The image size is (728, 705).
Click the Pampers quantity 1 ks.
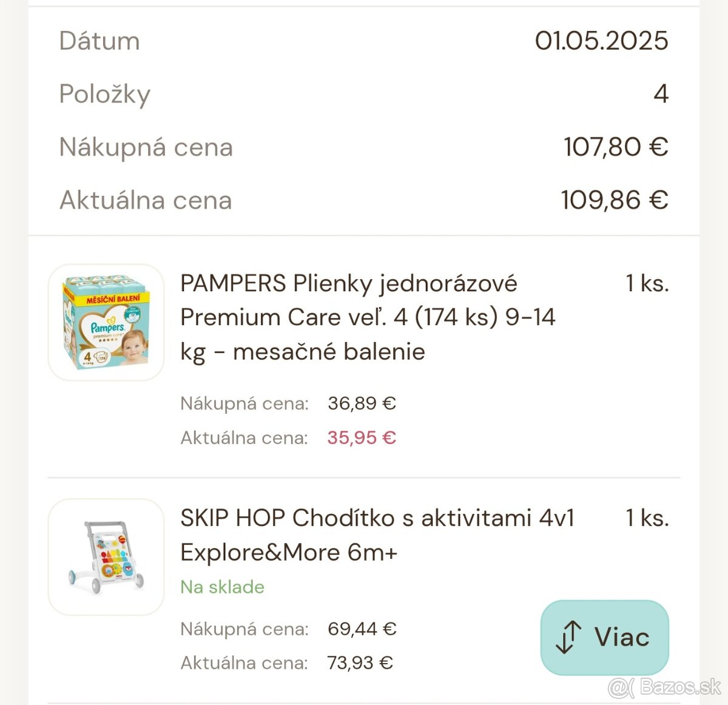(x=647, y=283)
